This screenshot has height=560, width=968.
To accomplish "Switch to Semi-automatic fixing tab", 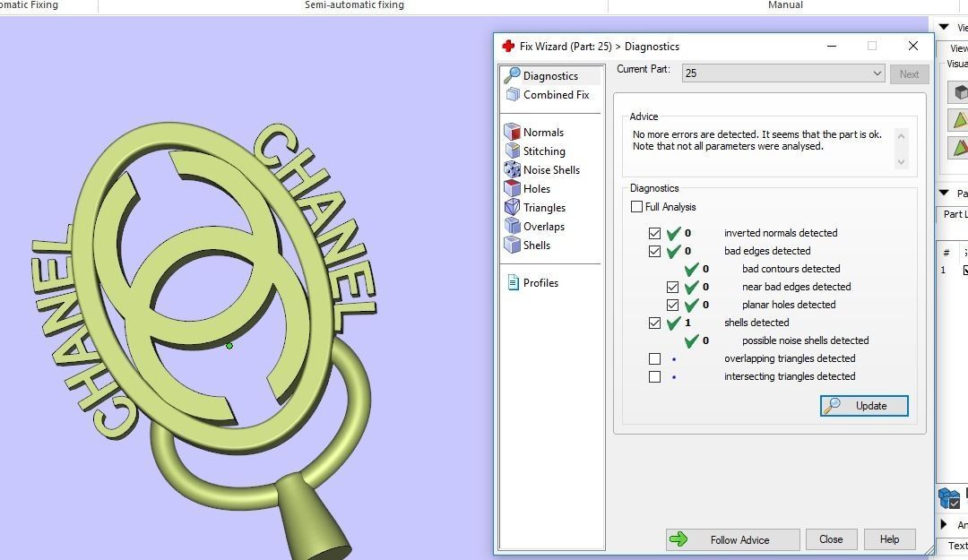I will 354,5.
